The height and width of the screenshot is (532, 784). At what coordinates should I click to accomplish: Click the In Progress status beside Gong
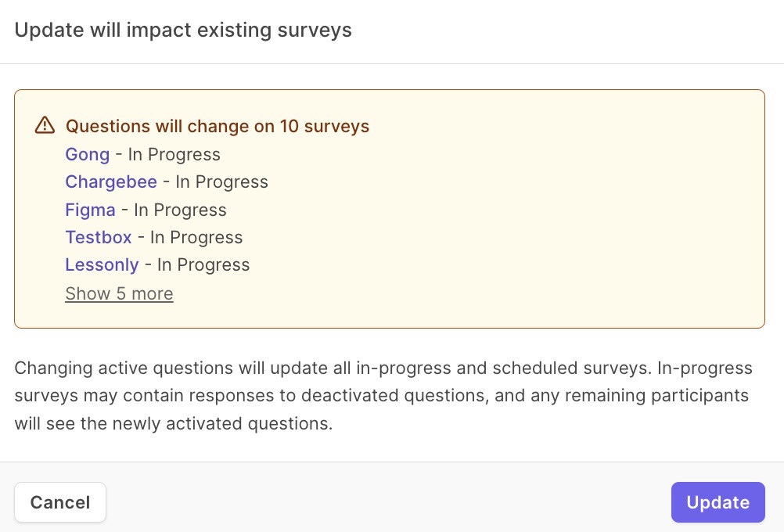[174, 154]
